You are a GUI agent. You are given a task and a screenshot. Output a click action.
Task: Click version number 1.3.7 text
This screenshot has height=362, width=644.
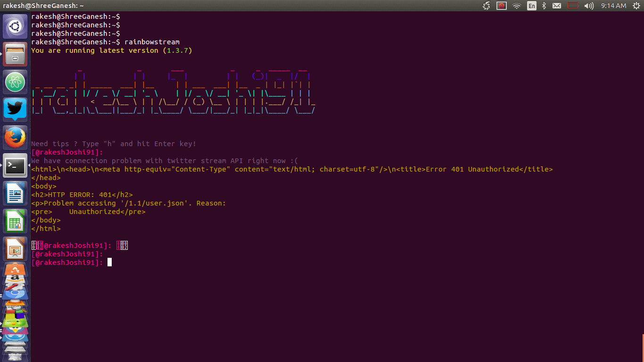click(177, 50)
